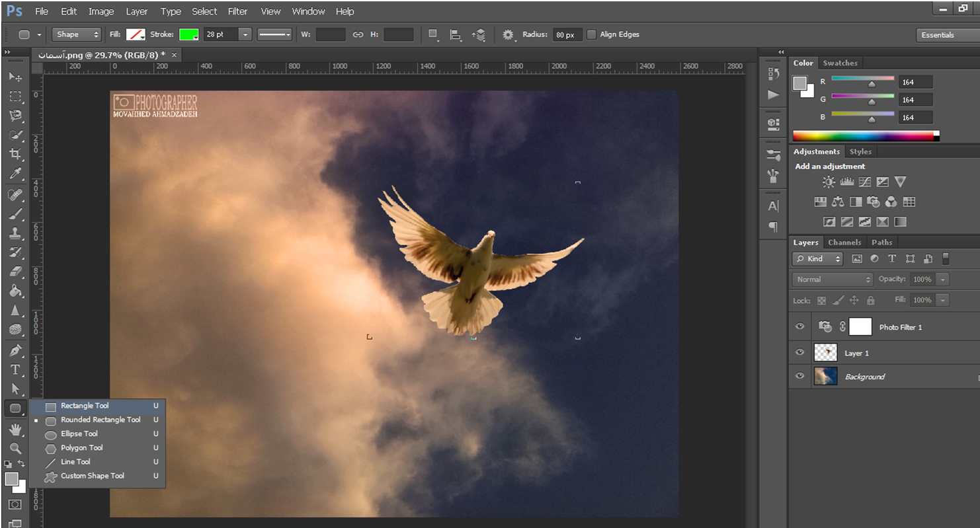Select the Clone Stamp tool
Viewport: 980px width, 528px height.
tap(15, 233)
